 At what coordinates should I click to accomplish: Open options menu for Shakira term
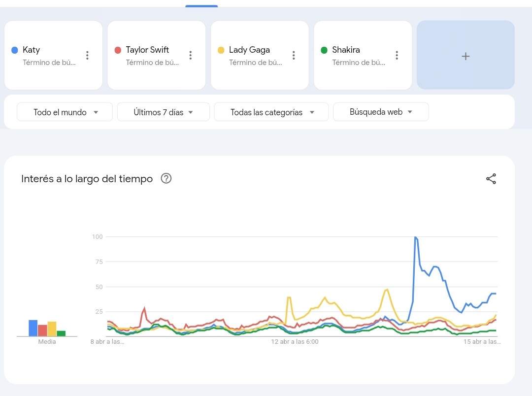pyautogui.click(x=397, y=55)
